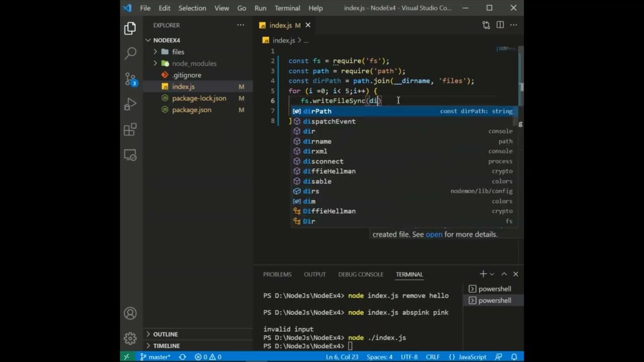Split the editor to the right

500,25
